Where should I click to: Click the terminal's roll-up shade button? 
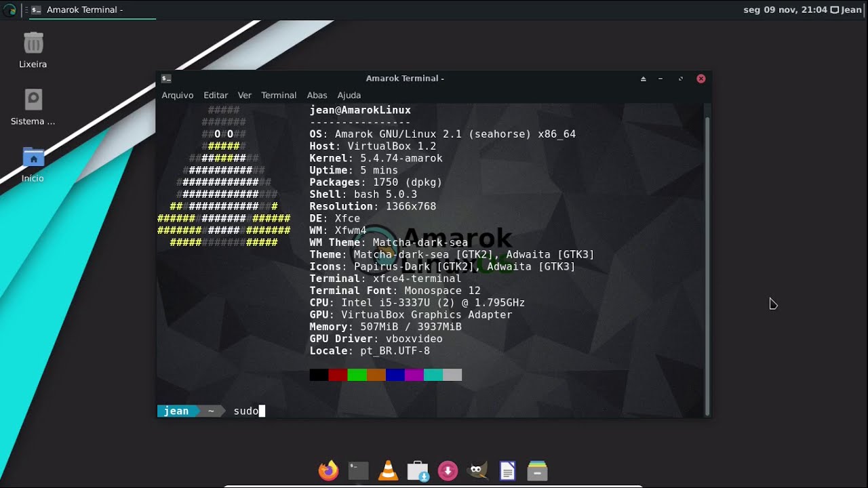click(x=643, y=79)
